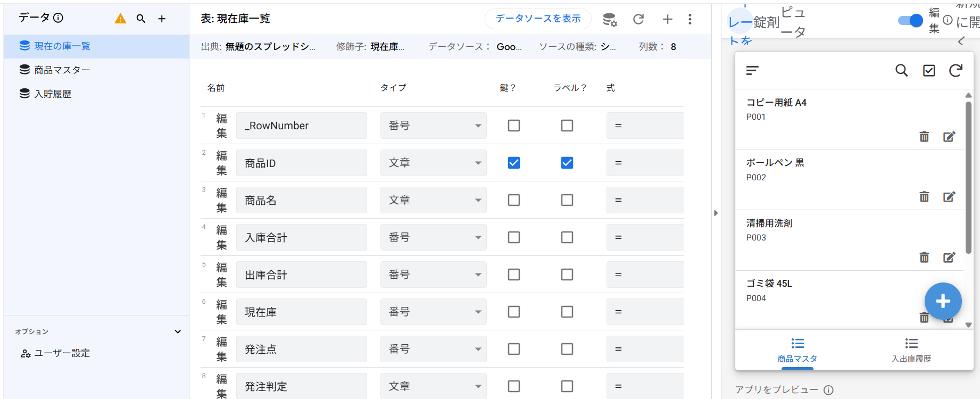Check the label checkbox for 出庫合計
Image resolution: width=980 pixels, height=399 pixels.
click(567, 275)
